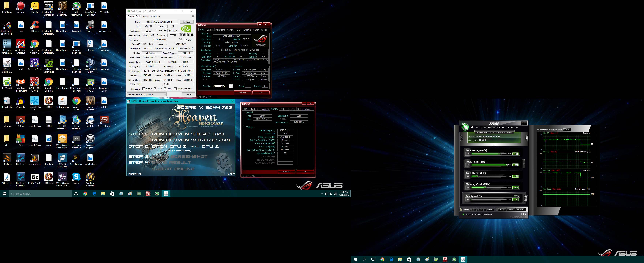This screenshot has width=644, height=263.
Task: Click the Bus Interface question mark in GPU-Z
Action: click(193, 49)
